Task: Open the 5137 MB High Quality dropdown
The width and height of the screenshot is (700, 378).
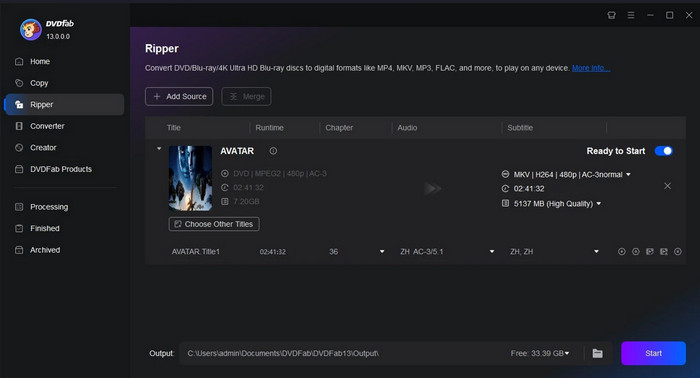Action: [599, 204]
